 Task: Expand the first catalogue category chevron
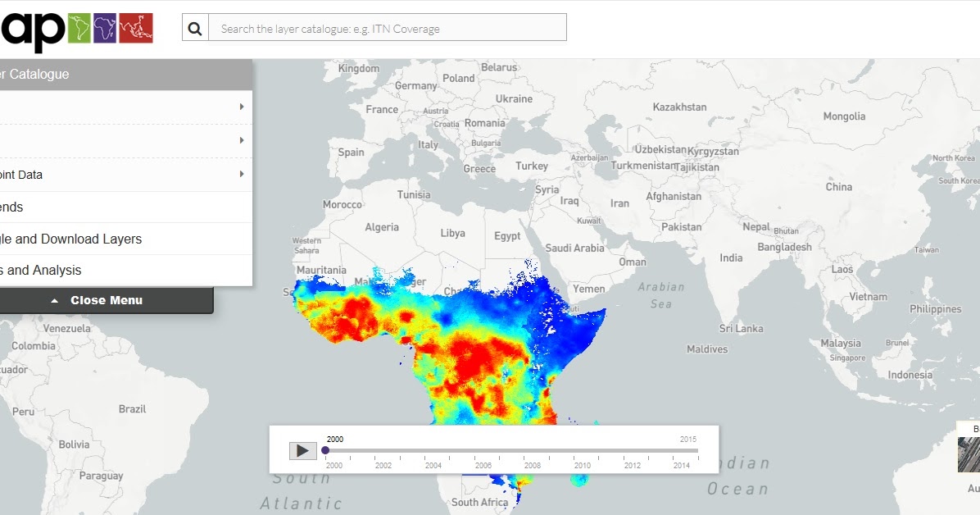(240, 107)
